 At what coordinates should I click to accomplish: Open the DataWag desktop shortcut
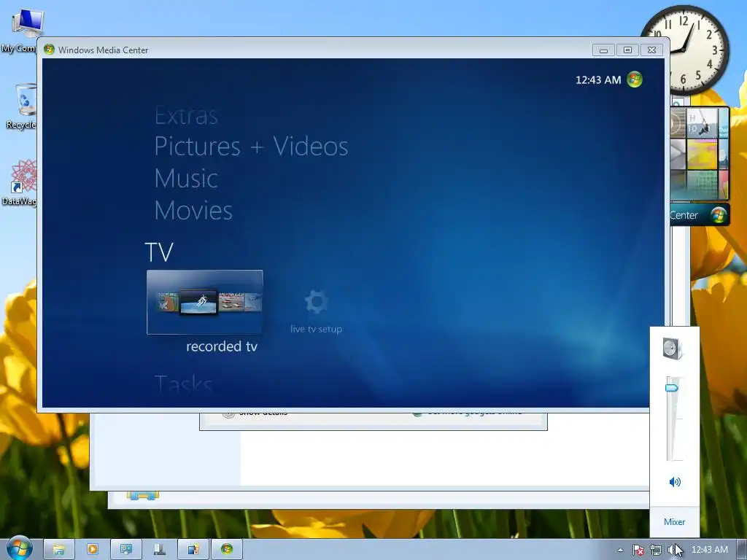coord(23,182)
